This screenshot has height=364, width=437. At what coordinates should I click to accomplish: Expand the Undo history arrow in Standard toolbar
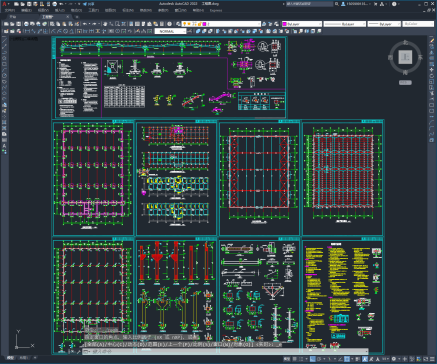[90, 24]
